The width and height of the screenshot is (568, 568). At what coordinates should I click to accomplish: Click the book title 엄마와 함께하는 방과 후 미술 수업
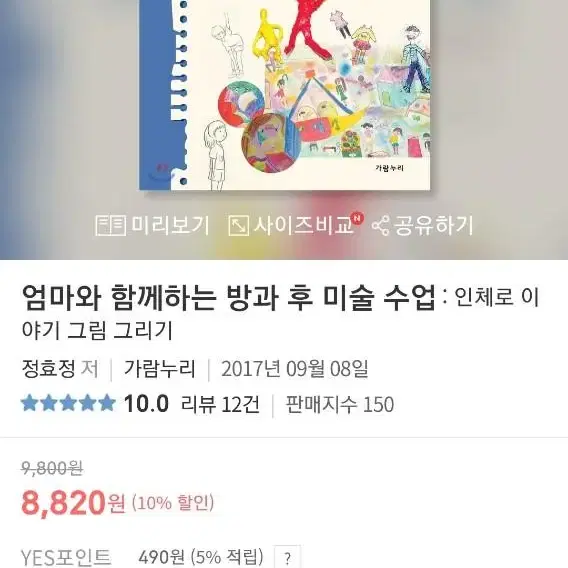click(229, 298)
